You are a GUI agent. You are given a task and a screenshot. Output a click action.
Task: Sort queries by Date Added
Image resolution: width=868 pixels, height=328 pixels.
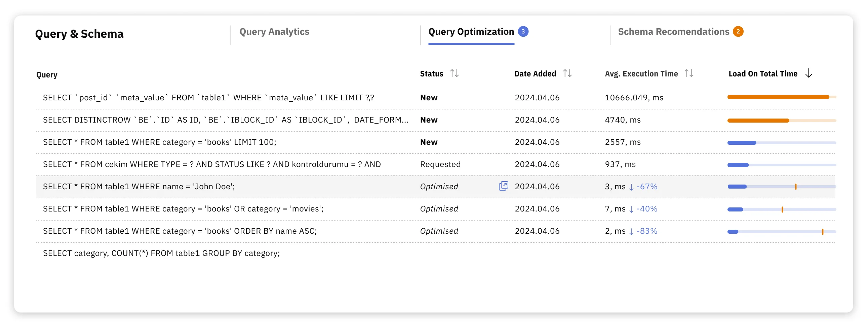pos(567,73)
